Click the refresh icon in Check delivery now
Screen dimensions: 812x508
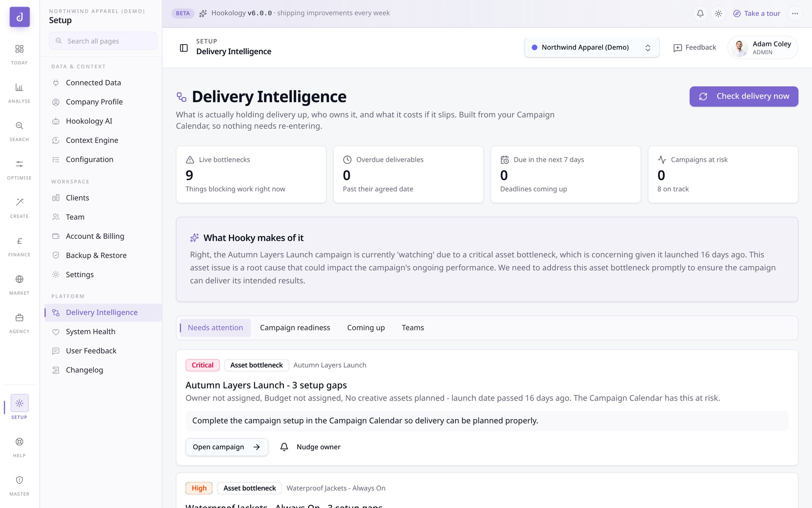coord(703,97)
